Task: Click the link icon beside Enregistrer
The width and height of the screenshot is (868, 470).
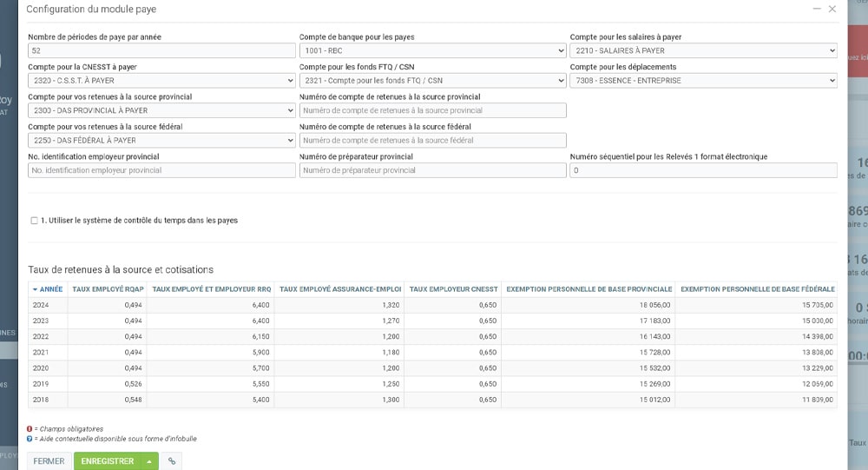Action: click(171, 461)
